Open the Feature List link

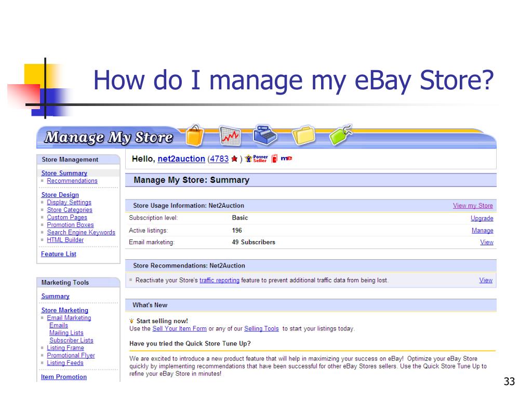coord(58,254)
